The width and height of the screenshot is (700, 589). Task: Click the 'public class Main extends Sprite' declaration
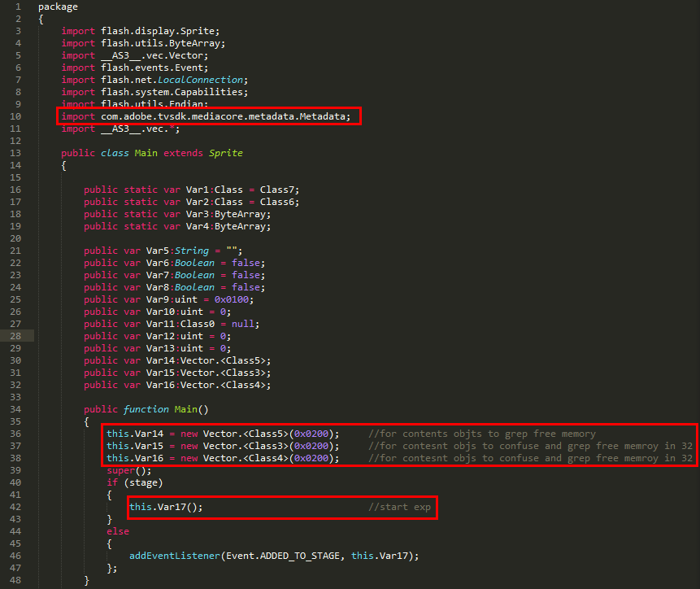click(x=151, y=153)
